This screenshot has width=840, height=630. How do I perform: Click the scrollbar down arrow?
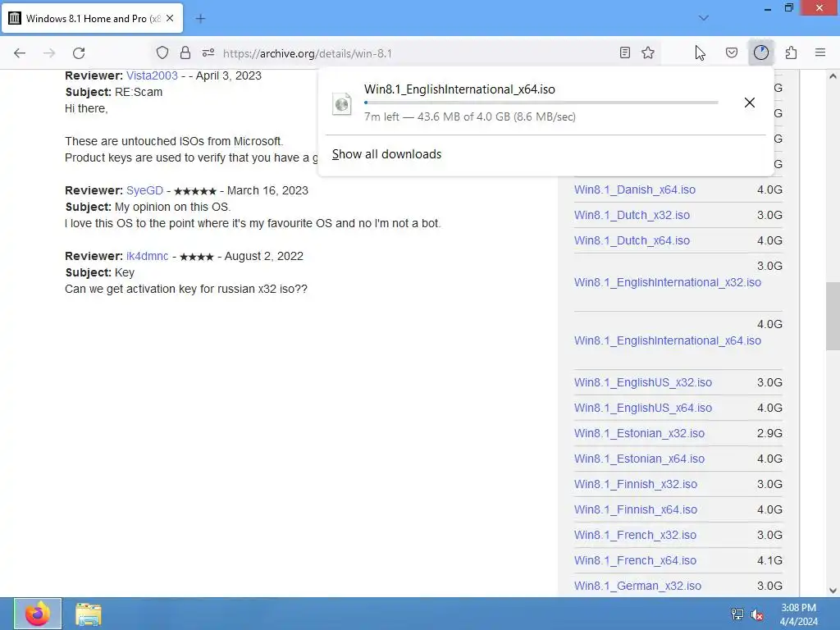pos(833,591)
